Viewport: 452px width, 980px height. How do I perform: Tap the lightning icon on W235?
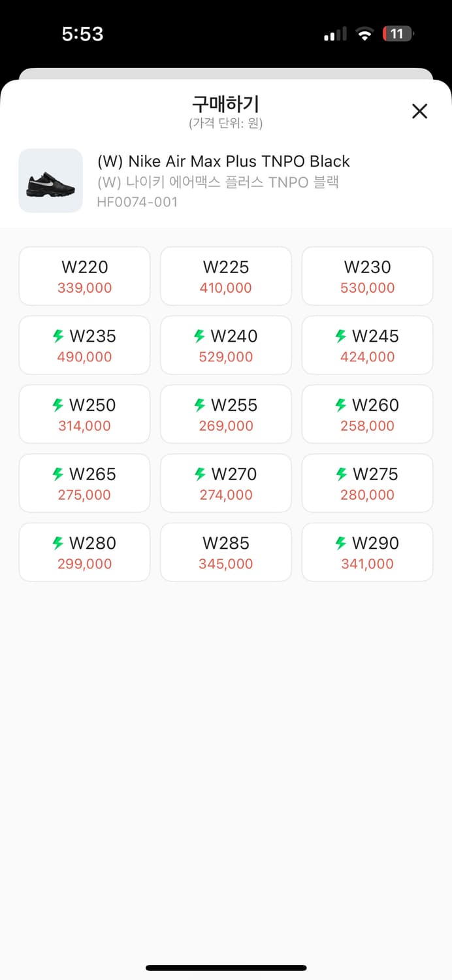coord(58,336)
